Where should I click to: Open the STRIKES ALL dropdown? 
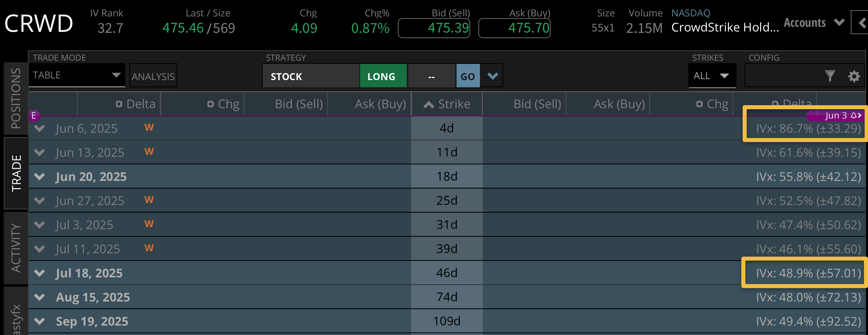click(x=712, y=76)
